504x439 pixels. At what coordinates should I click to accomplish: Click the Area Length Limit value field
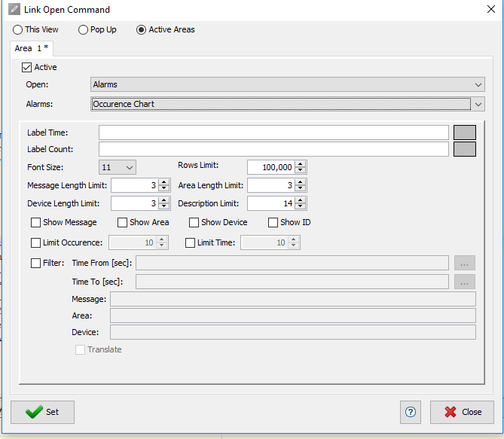(271, 185)
